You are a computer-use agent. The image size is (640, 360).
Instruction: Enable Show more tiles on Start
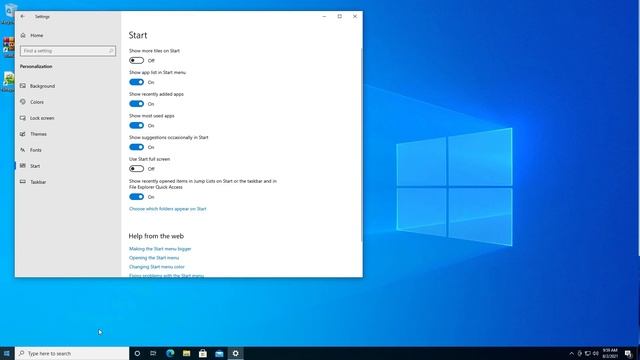tap(136, 60)
